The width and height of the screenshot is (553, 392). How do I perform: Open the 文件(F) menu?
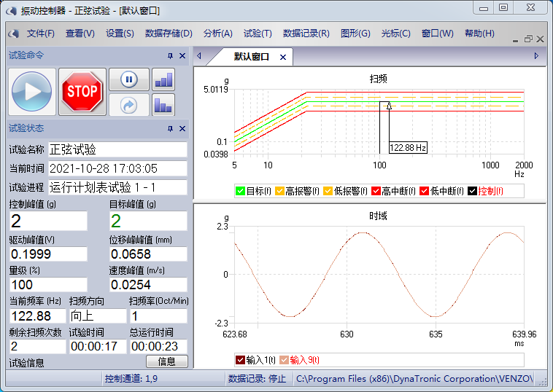(x=41, y=34)
